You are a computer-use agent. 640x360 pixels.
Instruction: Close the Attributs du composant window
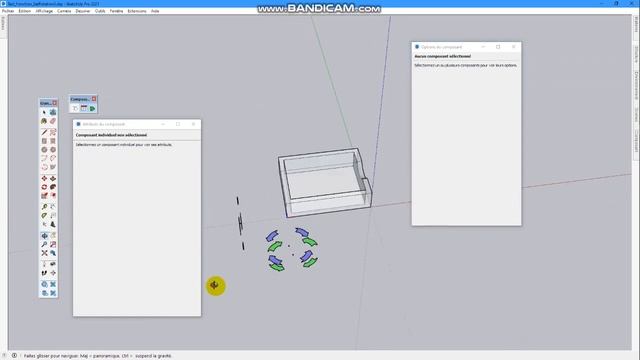click(x=193, y=124)
